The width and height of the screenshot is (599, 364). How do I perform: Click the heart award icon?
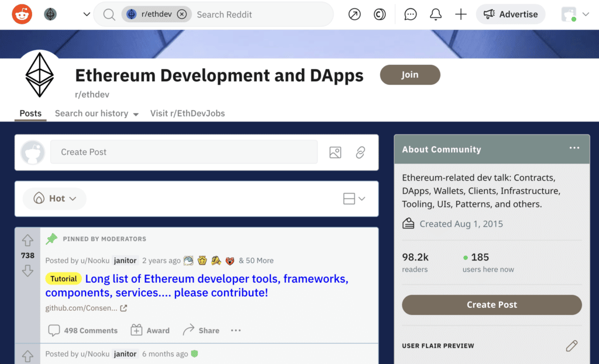point(229,261)
